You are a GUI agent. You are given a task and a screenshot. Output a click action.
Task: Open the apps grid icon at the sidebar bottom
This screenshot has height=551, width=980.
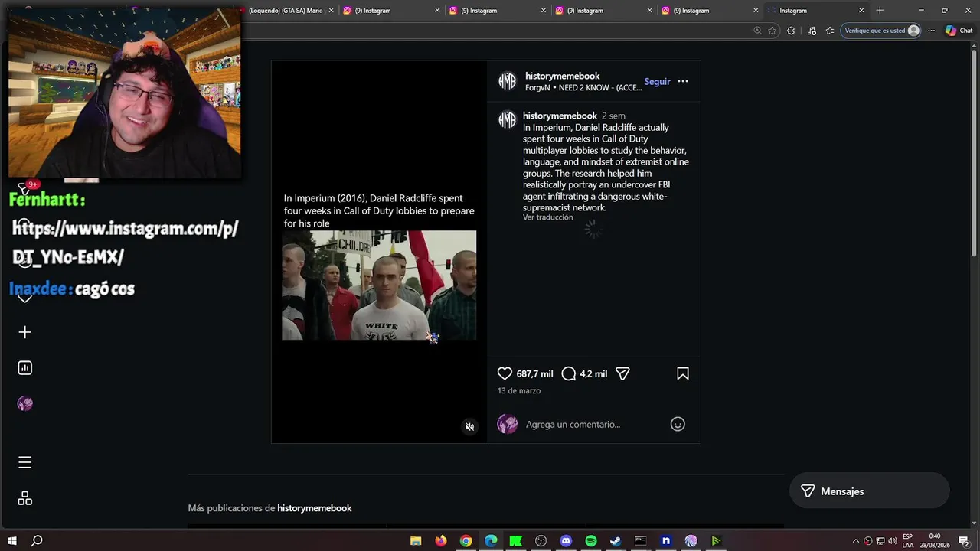click(24, 498)
